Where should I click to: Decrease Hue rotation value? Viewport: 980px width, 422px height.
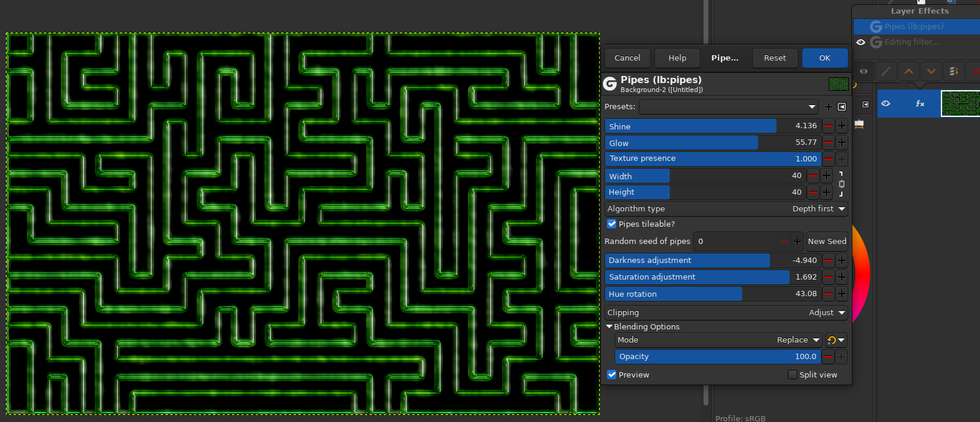point(828,294)
